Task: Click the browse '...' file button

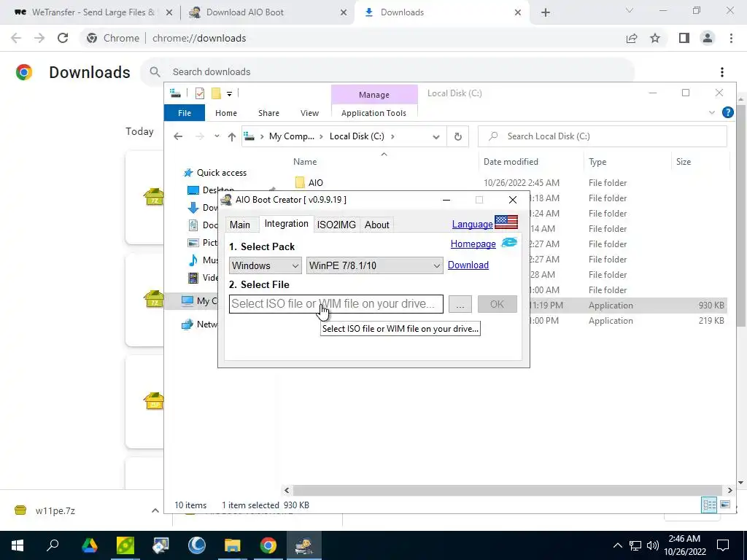Action: 460,304
